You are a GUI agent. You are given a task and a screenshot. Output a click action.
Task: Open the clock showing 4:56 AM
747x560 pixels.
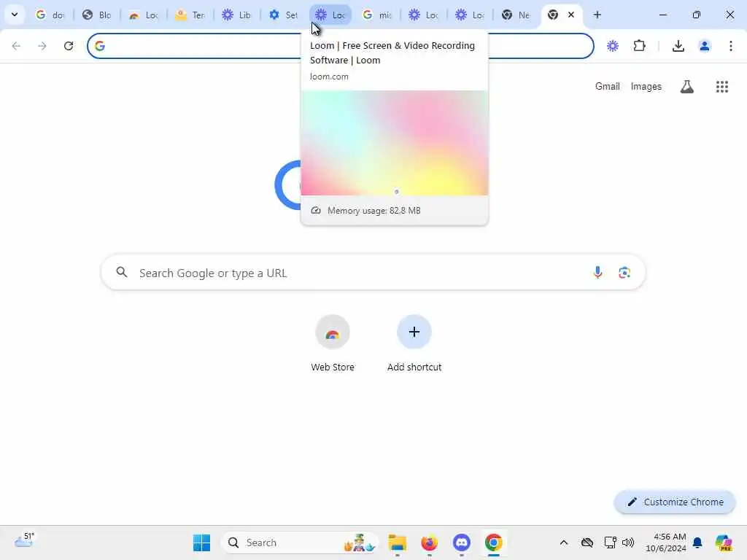click(x=665, y=542)
